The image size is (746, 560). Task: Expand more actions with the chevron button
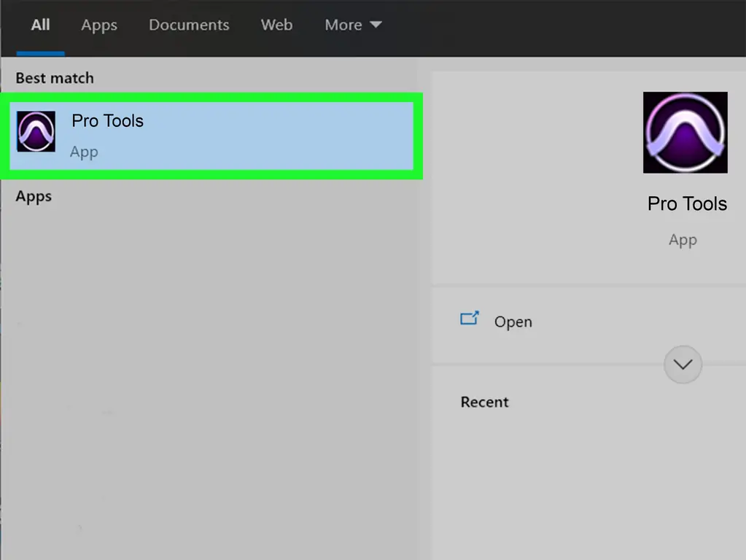[683, 365]
